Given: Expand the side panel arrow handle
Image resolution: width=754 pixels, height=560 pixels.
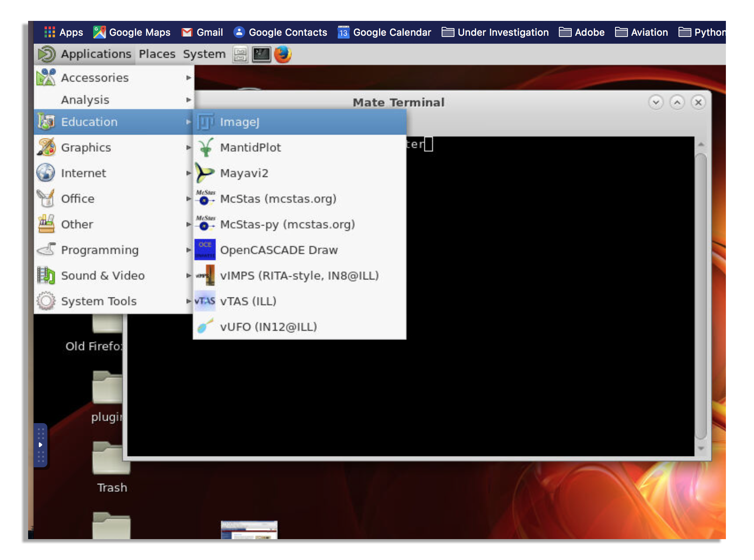Looking at the screenshot, I should [x=41, y=445].
